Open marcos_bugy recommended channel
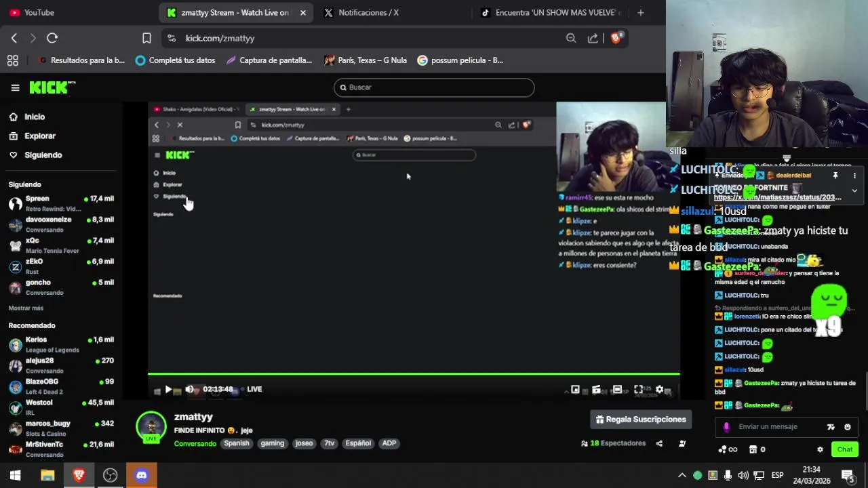 61,428
